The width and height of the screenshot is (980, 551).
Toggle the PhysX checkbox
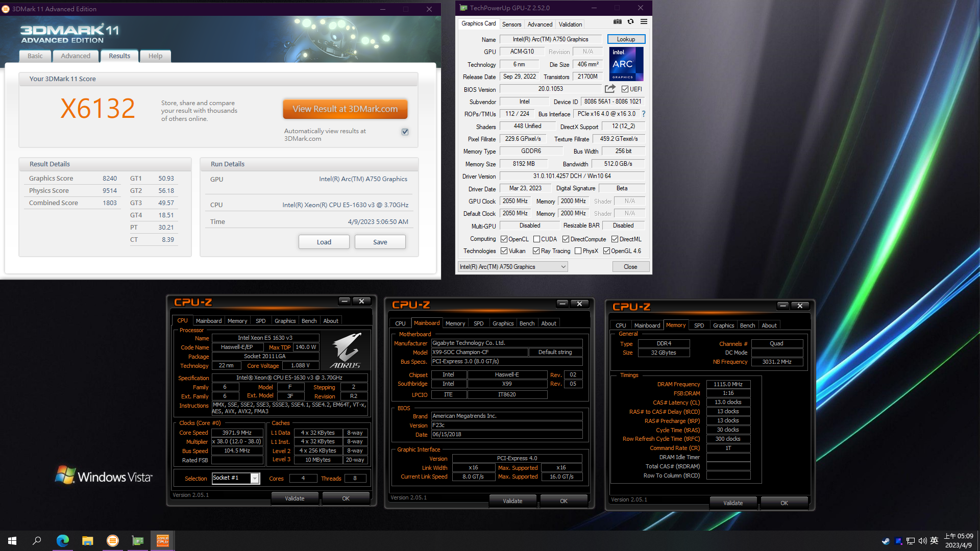pos(578,251)
